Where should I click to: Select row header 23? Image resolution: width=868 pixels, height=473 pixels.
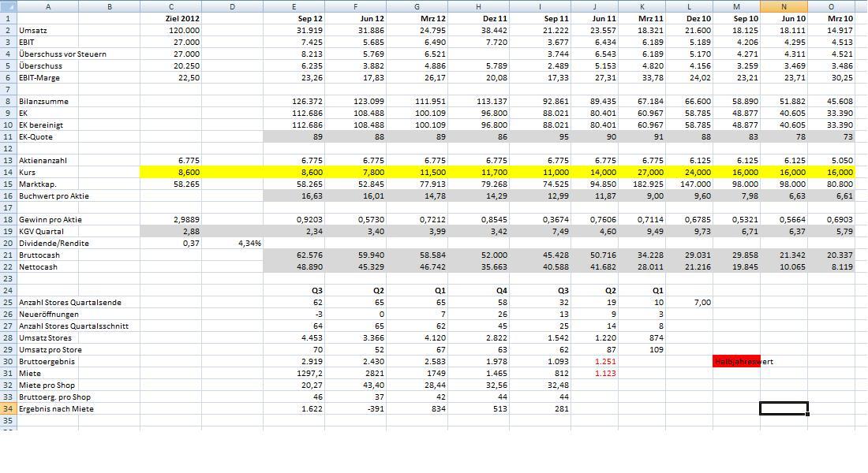pos(9,279)
